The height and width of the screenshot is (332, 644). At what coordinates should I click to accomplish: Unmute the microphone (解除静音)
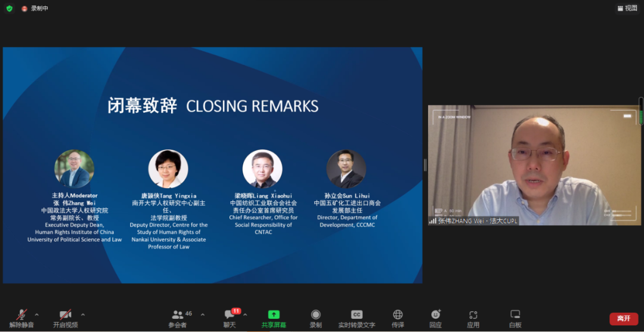point(21,318)
